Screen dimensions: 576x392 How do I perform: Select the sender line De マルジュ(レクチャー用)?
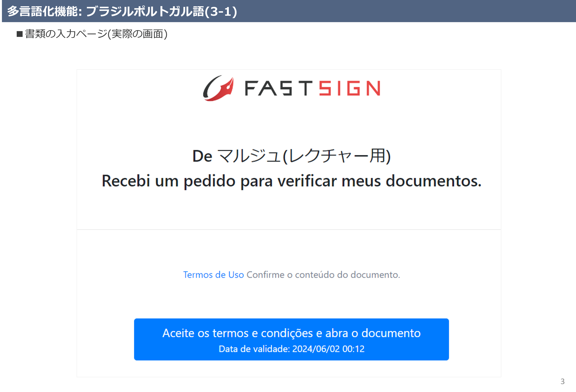(291, 156)
